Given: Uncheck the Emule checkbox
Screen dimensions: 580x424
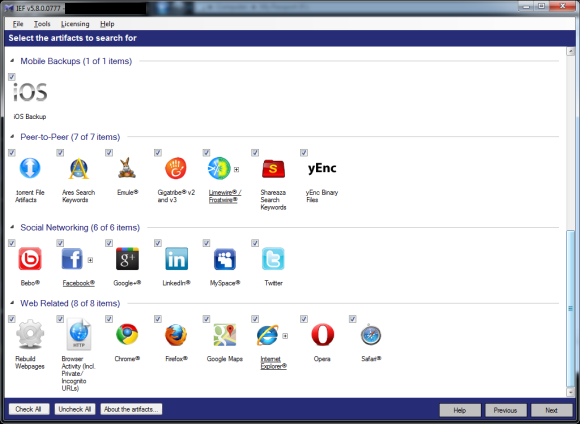Looking at the screenshot, I should tap(109, 152).
